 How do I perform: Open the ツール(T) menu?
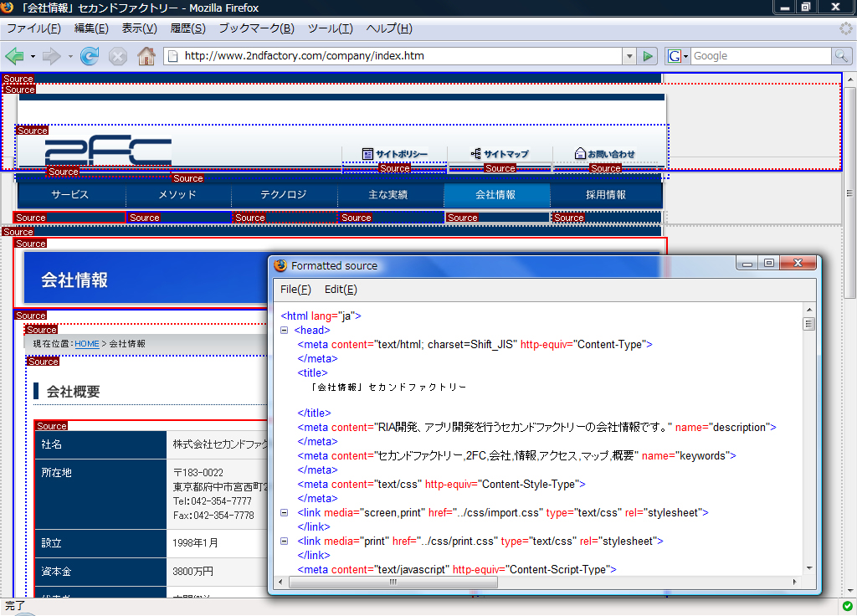pyautogui.click(x=330, y=28)
